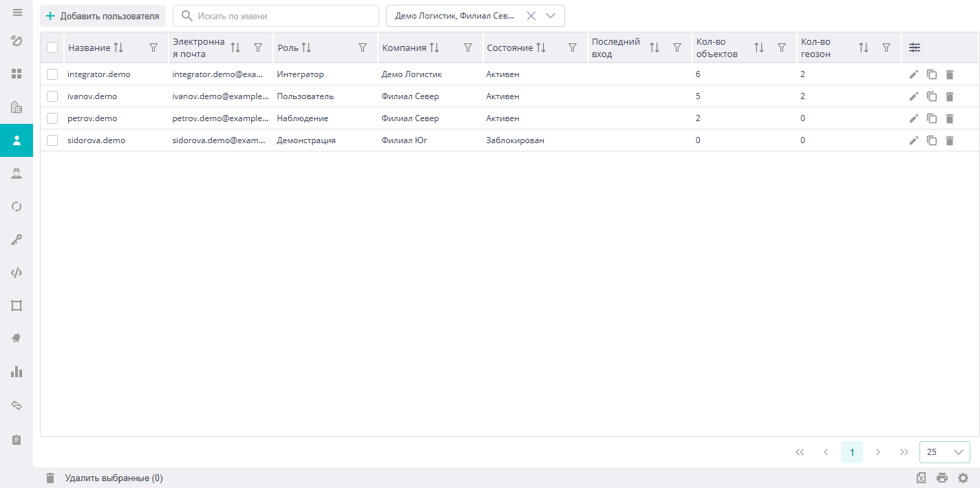980x488 pixels.
Task: Clear the selected companies with the X
Action: [531, 16]
